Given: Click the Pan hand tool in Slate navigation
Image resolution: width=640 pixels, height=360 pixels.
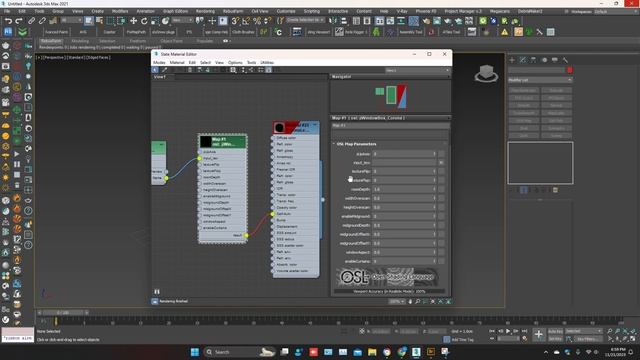Looking at the screenshot, I should [410, 302].
